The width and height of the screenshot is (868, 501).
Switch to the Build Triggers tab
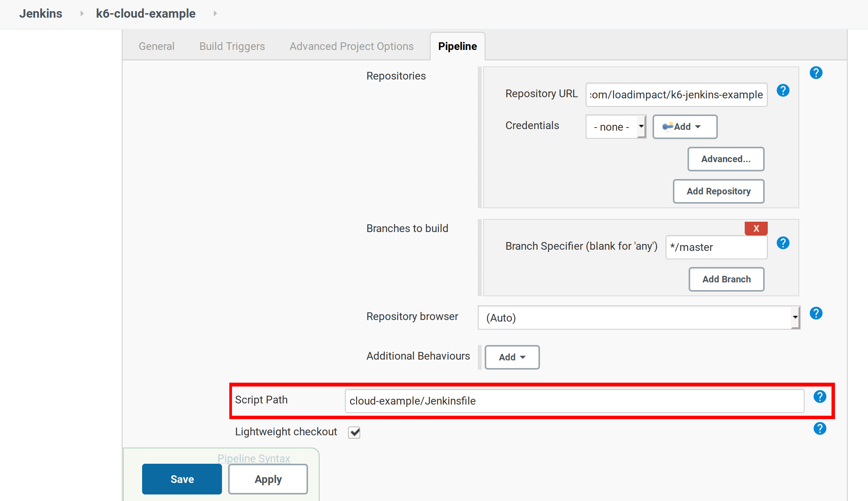tap(232, 46)
